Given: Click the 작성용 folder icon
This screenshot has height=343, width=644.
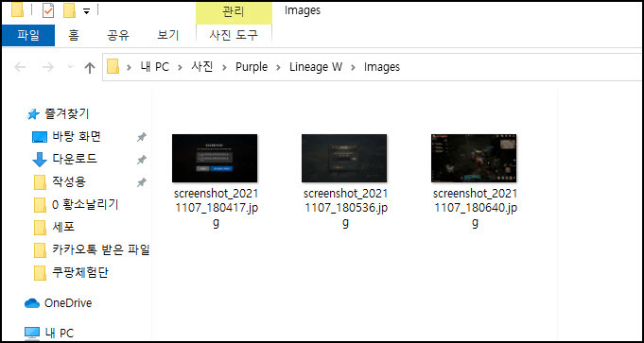Looking at the screenshot, I should [x=40, y=181].
